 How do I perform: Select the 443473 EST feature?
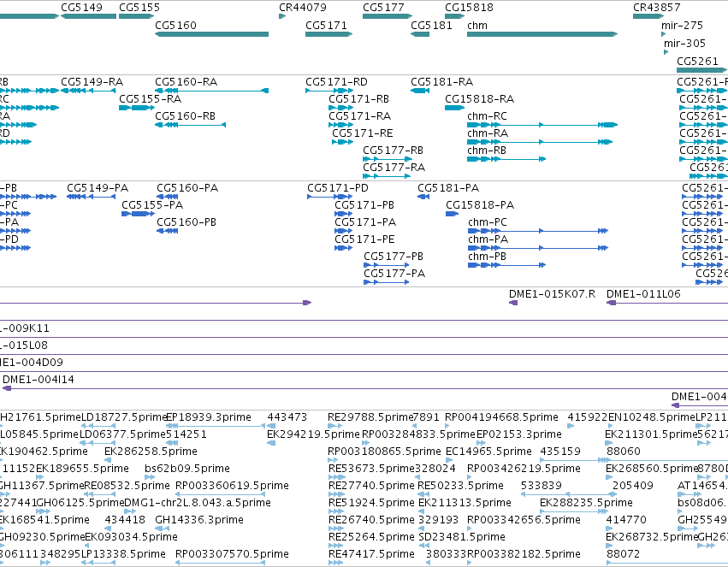click(271, 426)
